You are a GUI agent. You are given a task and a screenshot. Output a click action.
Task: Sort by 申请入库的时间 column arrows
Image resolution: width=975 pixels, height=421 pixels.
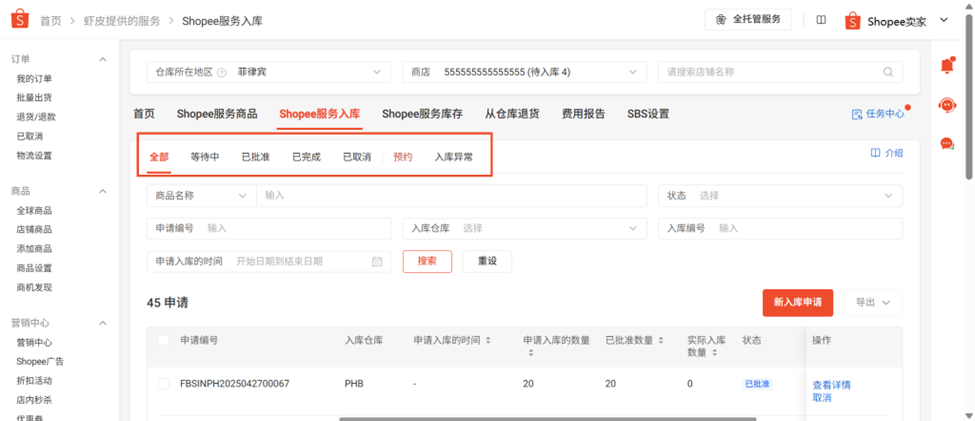[x=488, y=341]
